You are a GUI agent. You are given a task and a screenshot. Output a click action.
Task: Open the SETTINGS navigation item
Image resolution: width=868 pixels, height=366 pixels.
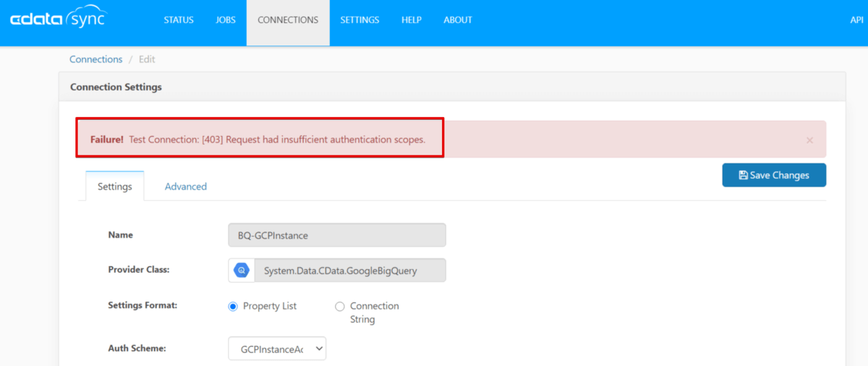(359, 20)
